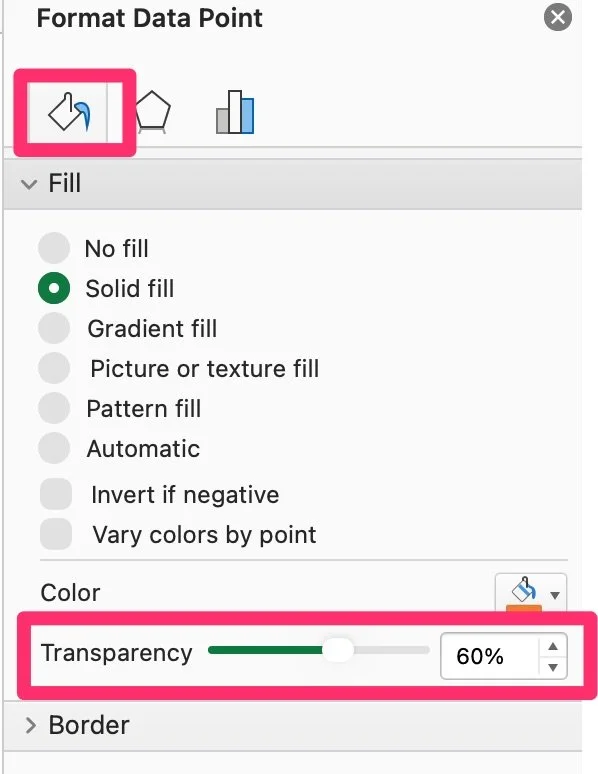Click the 60% transparency input field
598x774 pixels.
click(x=489, y=656)
